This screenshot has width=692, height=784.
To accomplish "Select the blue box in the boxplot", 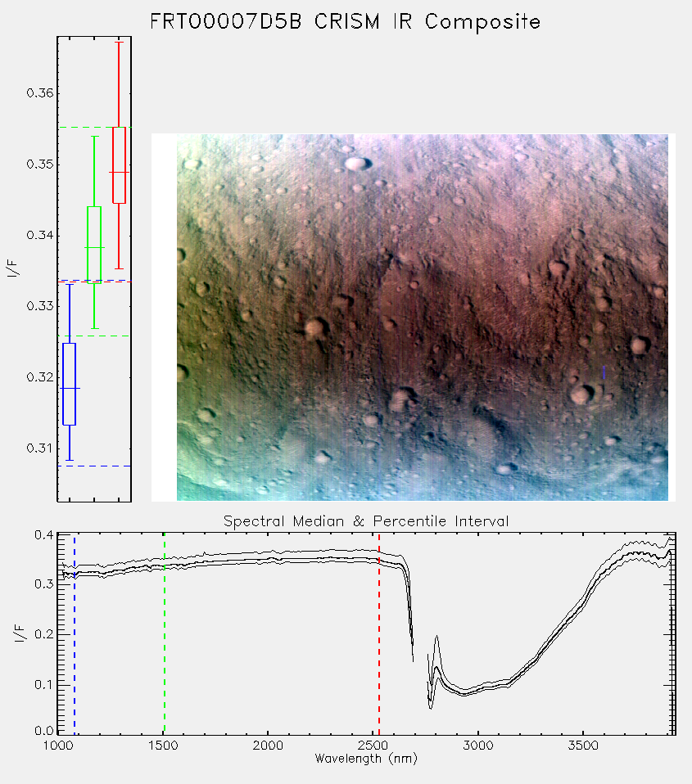I will tap(69, 384).
